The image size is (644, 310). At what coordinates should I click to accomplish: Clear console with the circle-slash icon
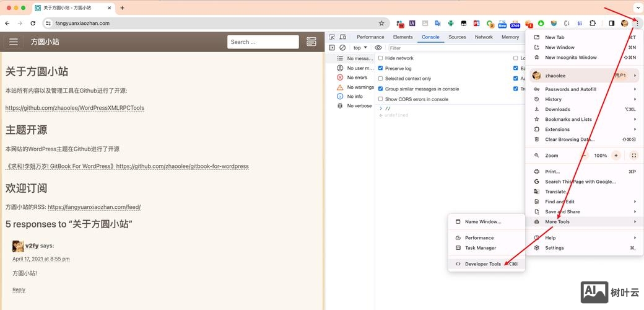tap(342, 48)
